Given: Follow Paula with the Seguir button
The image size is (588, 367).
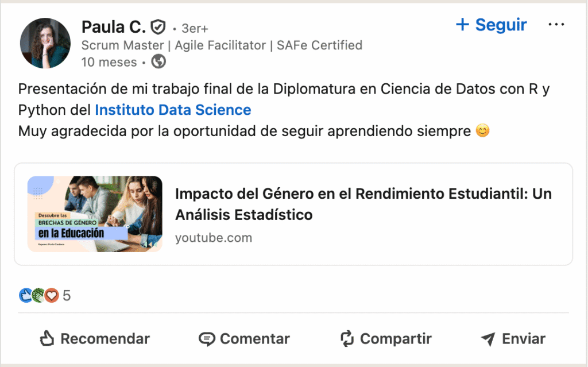Looking at the screenshot, I should point(491,25).
